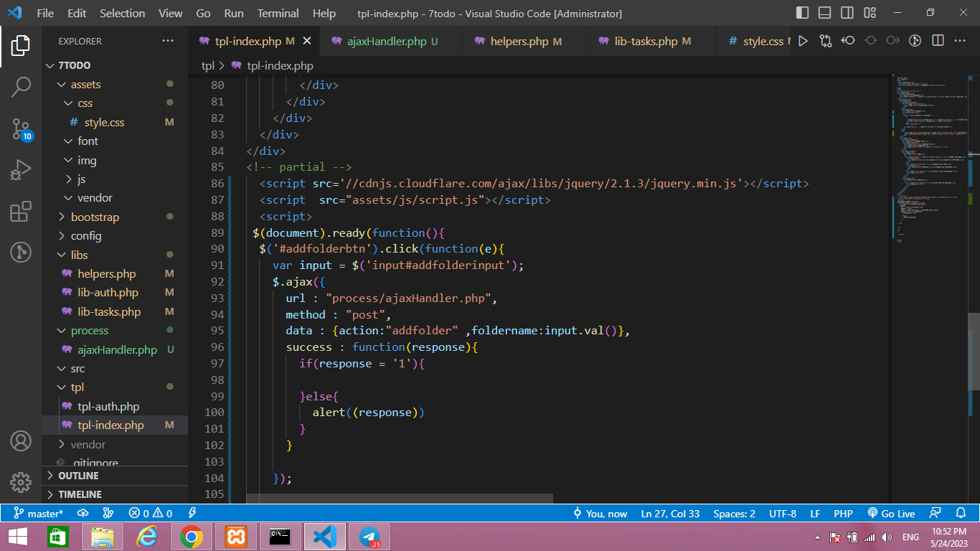
Task: Collapse the process folder
Action: pyautogui.click(x=115, y=331)
